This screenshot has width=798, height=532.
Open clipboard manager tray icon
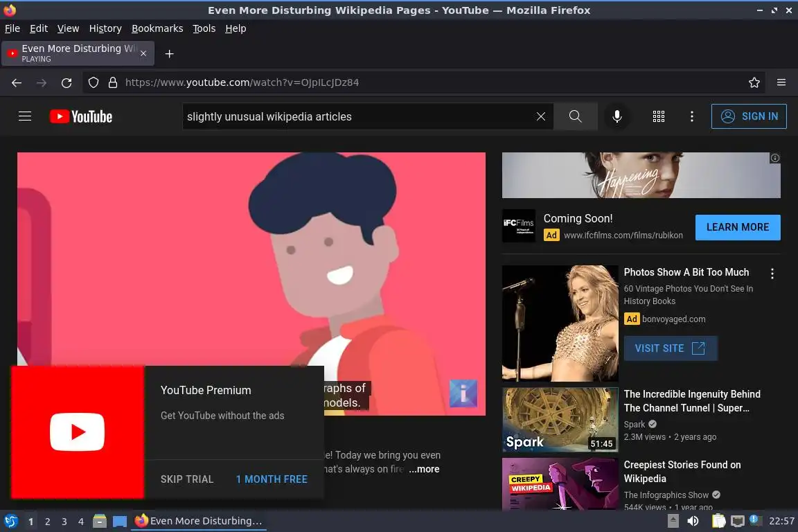[718, 521]
